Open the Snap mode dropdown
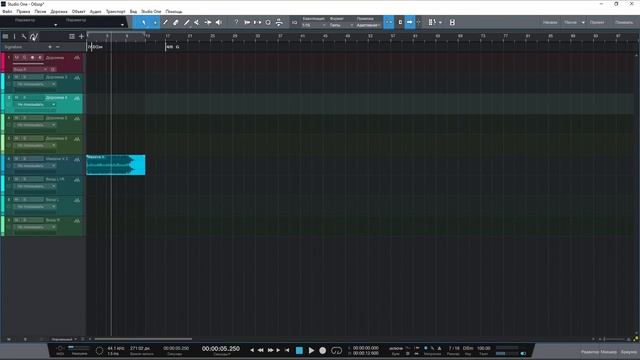 (369, 25)
